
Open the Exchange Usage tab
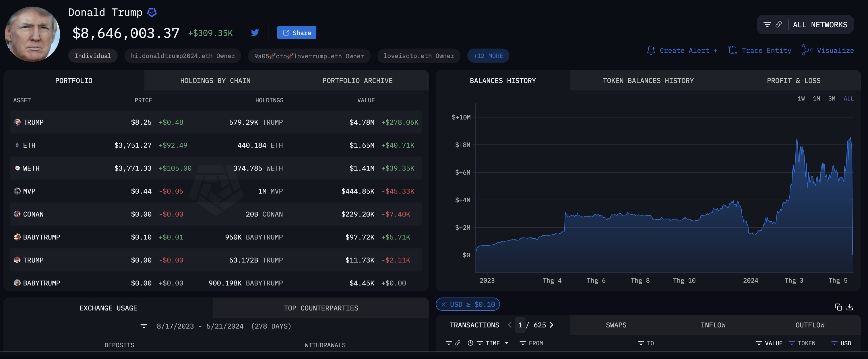tap(108, 308)
